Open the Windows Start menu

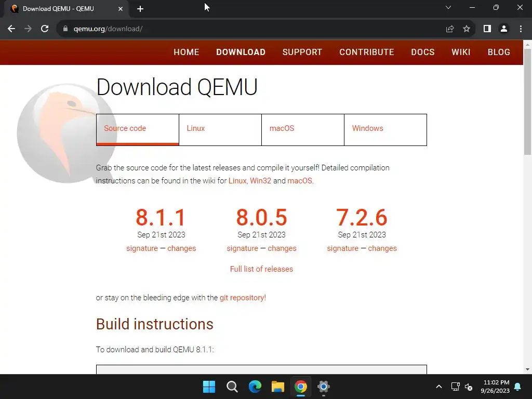pyautogui.click(x=209, y=387)
